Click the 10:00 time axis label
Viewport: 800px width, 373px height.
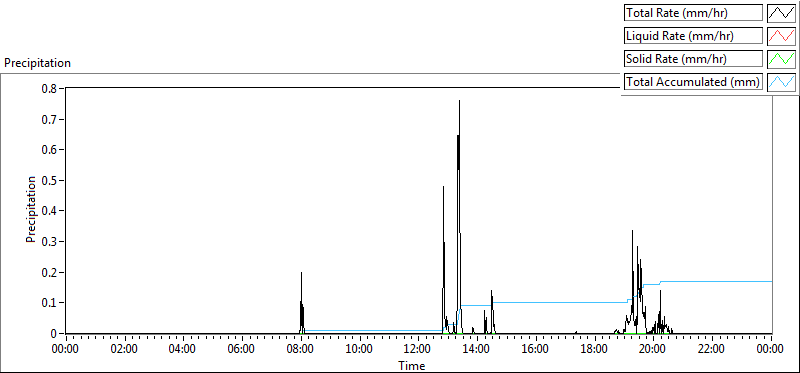tap(359, 350)
